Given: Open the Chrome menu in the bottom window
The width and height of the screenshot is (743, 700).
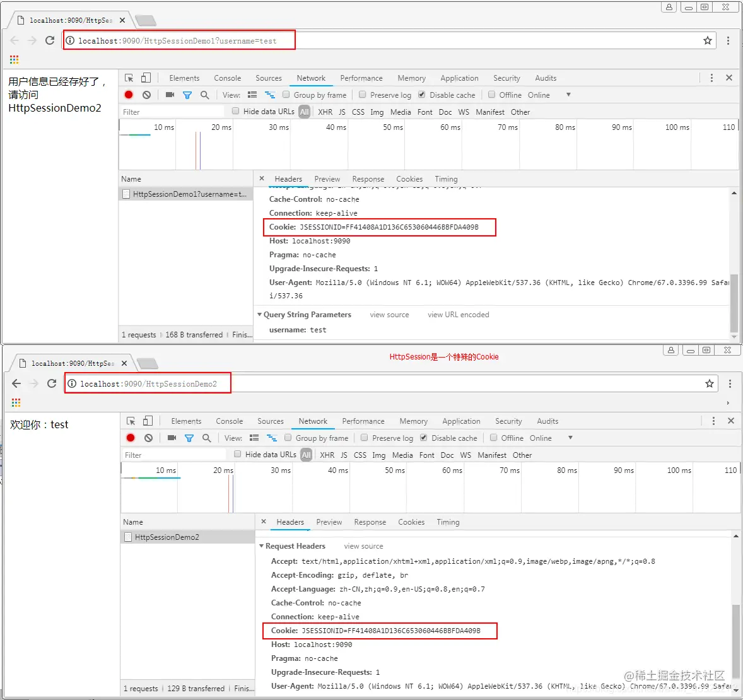Looking at the screenshot, I should point(730,384).
